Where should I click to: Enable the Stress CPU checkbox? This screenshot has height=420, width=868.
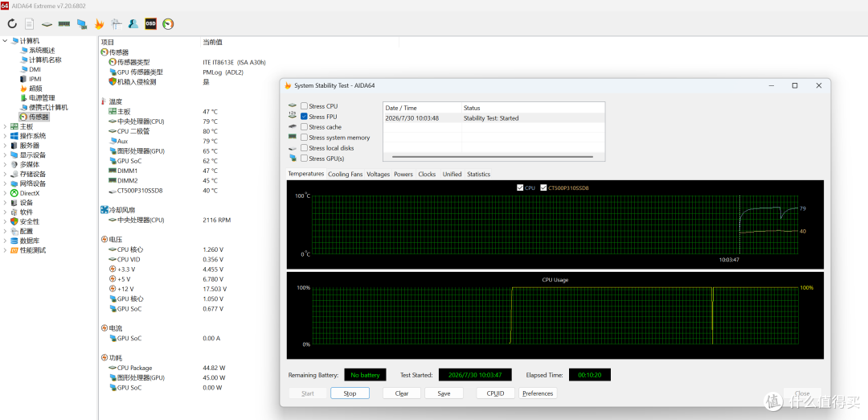pyautogui.click(x=304, y=106)
